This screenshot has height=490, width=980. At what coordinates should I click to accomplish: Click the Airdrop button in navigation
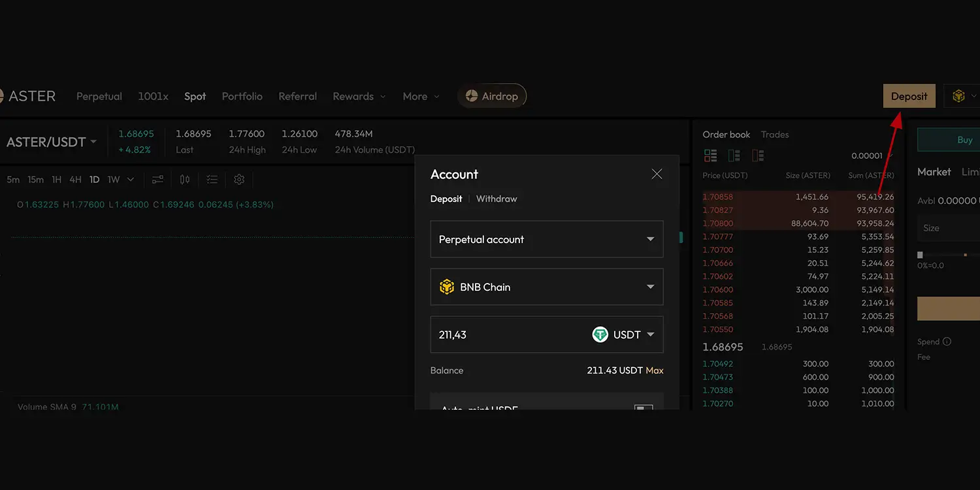492,96
